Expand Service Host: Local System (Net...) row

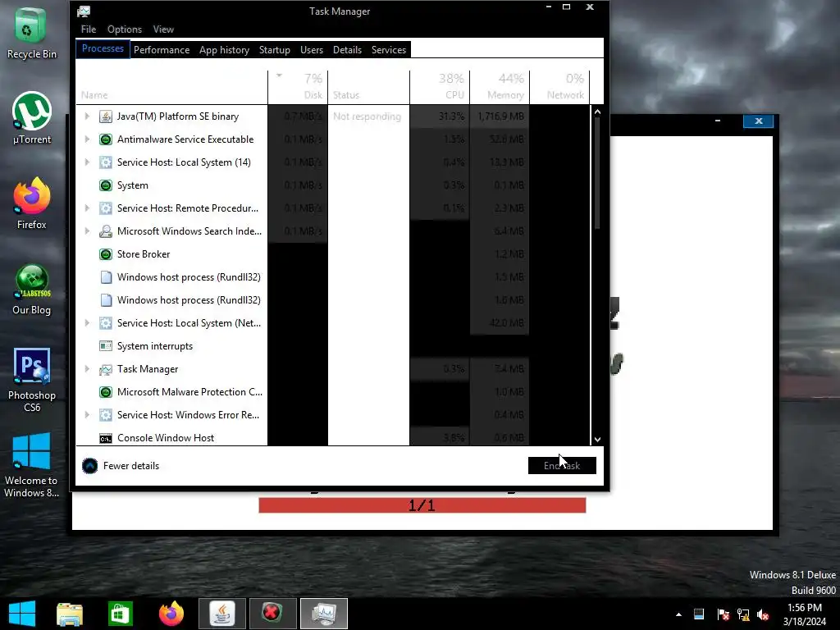click(87, 323)
